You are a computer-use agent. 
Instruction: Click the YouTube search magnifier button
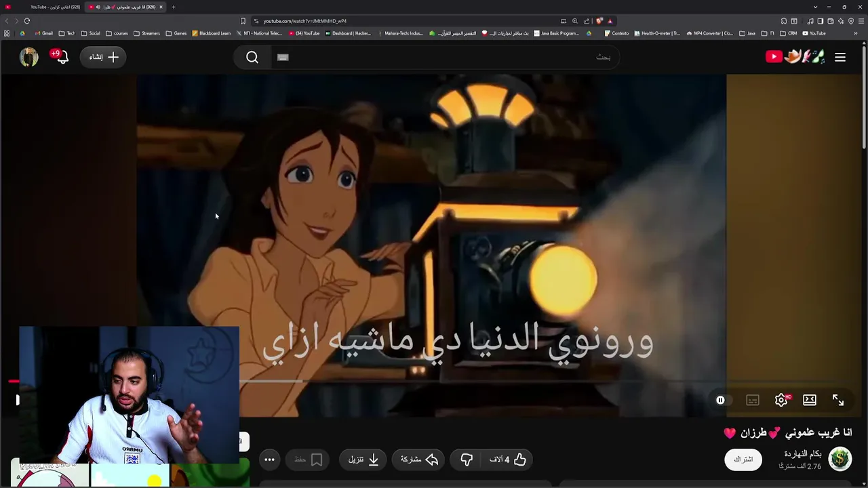click(252, 58)
